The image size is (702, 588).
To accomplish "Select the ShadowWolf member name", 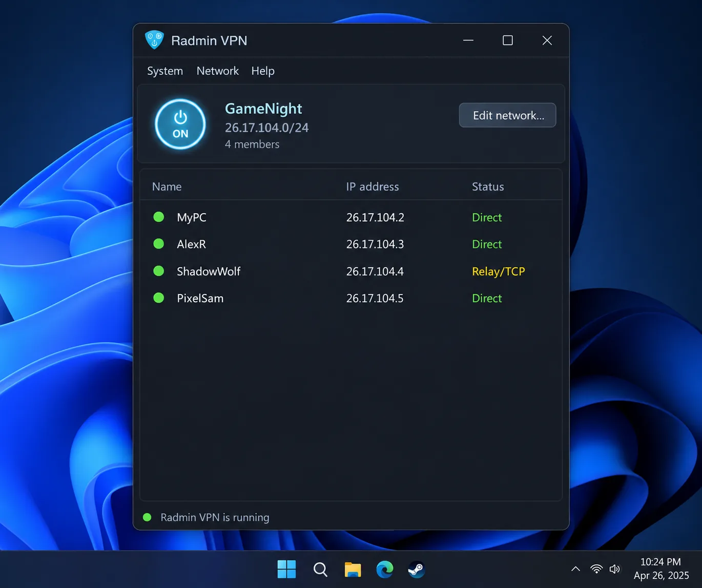I will click(209, 271).
